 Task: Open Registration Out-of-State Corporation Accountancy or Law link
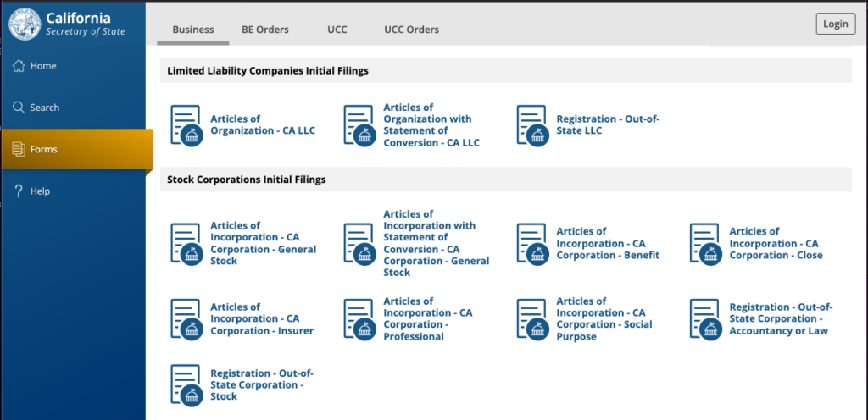[x=781, y=319]
